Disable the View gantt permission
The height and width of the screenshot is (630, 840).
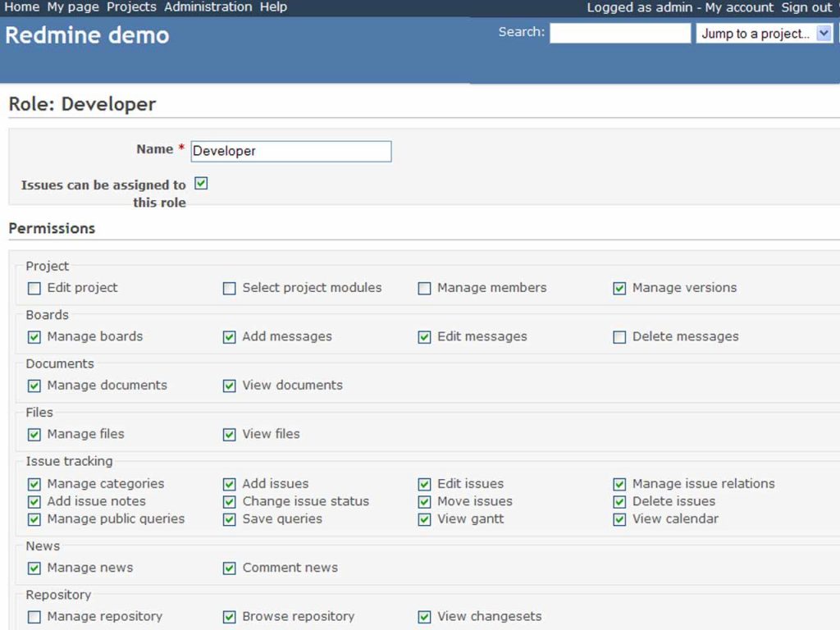pos(424,518)
